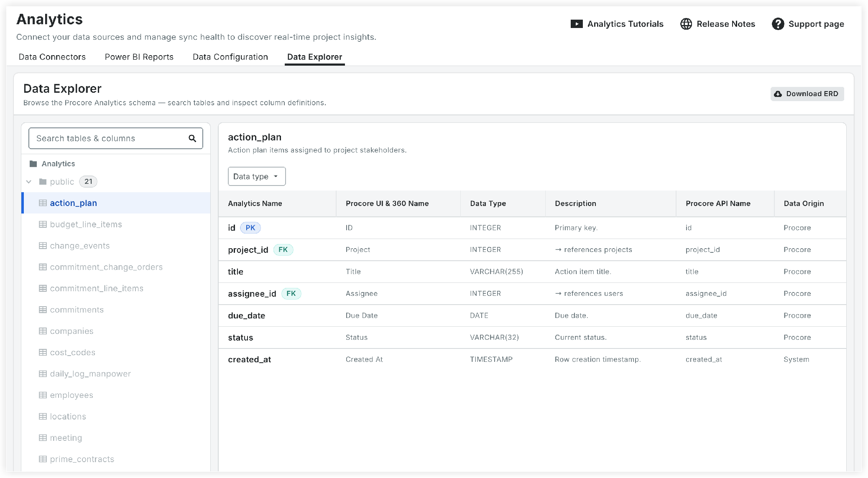Switch to the Data Connectors tab

pyautogui.click(x=52, y=57)
